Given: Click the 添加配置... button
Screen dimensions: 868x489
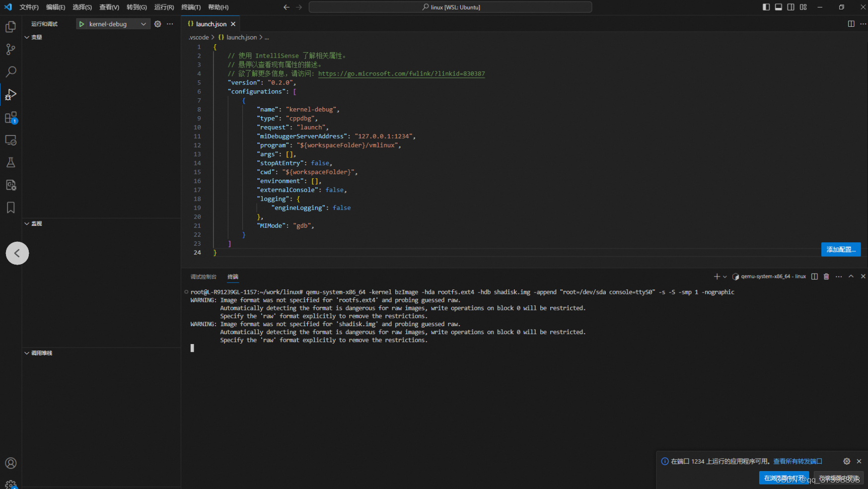Looking at the screenshot, I should pyautogui.click(x=841, y=250).
